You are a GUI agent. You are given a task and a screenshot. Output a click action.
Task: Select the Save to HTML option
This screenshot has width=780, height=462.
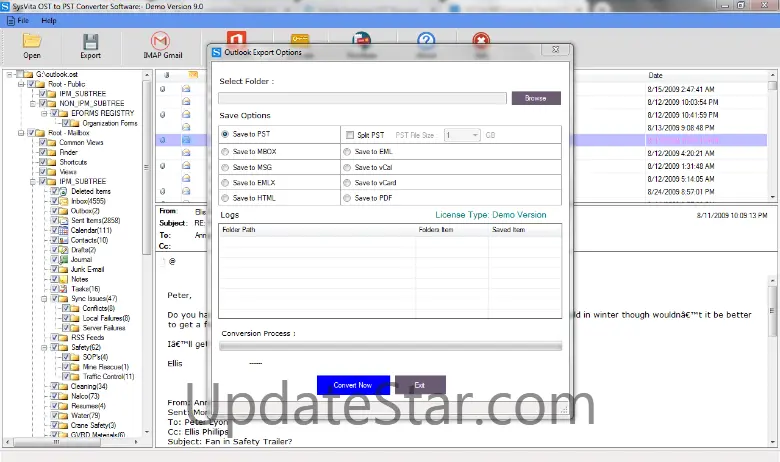coord(225,198)
